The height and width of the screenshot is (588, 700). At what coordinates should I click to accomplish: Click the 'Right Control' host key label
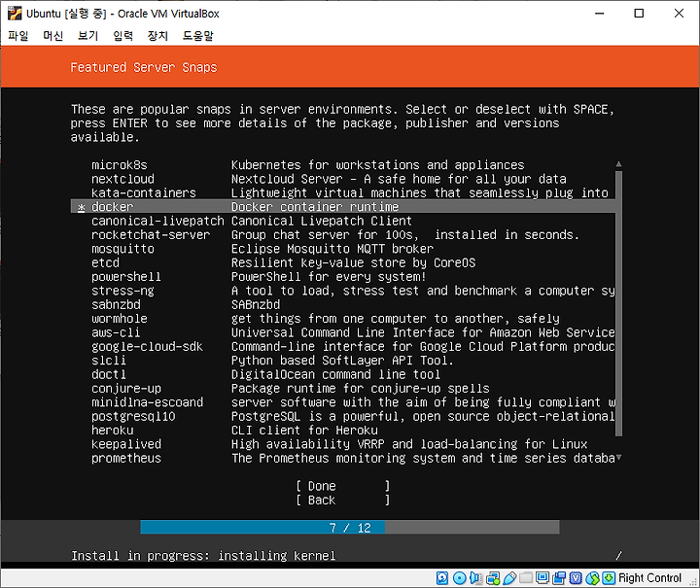pyautogui.click(x=649, y=577)
